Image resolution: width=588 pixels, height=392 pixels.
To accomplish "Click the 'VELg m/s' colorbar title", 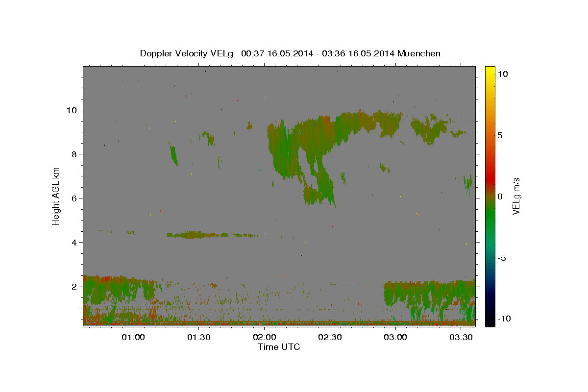I will tap(516, 196).
